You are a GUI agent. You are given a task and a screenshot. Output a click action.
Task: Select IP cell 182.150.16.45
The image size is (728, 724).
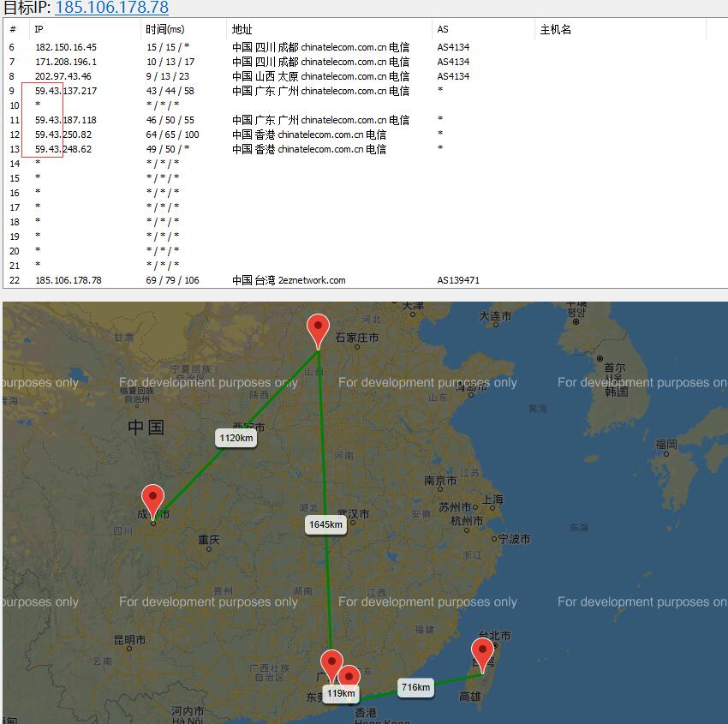(x=66, y=47)
